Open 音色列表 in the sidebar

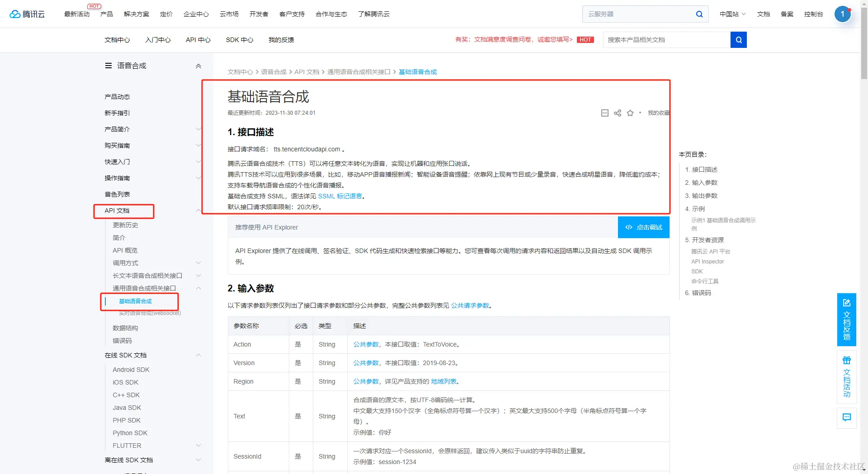tap(117, 194)
